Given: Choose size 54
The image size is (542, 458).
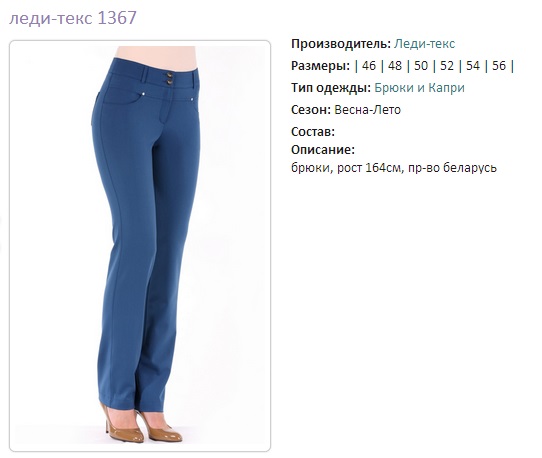Looking at the screenshot, I should point(473,66).
